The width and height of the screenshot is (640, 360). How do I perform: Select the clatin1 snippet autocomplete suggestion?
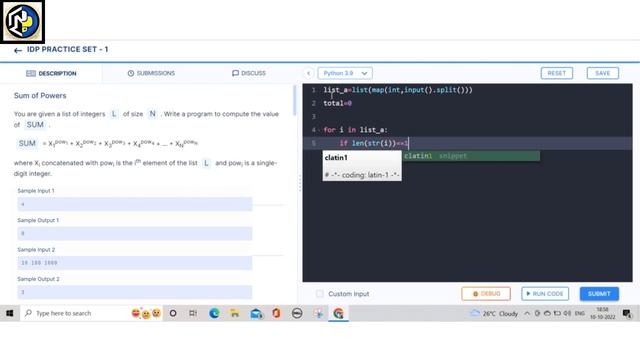[x=471, y=156]
